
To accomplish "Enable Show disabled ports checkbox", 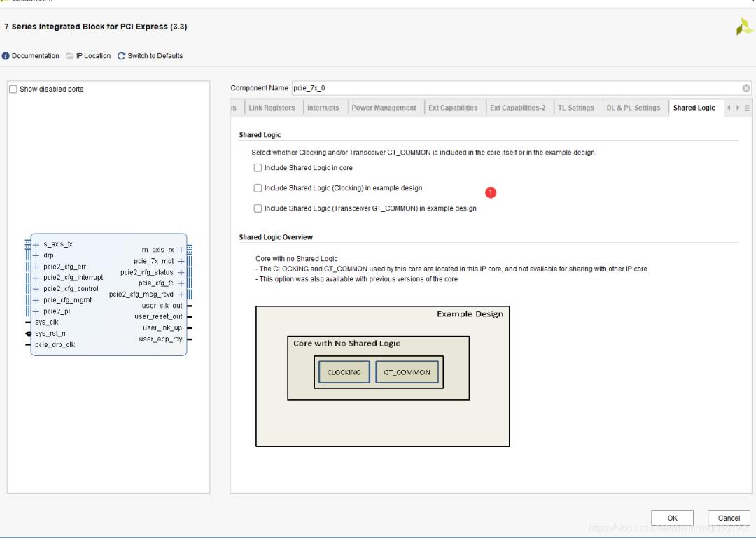I will [x=13, y=89].
